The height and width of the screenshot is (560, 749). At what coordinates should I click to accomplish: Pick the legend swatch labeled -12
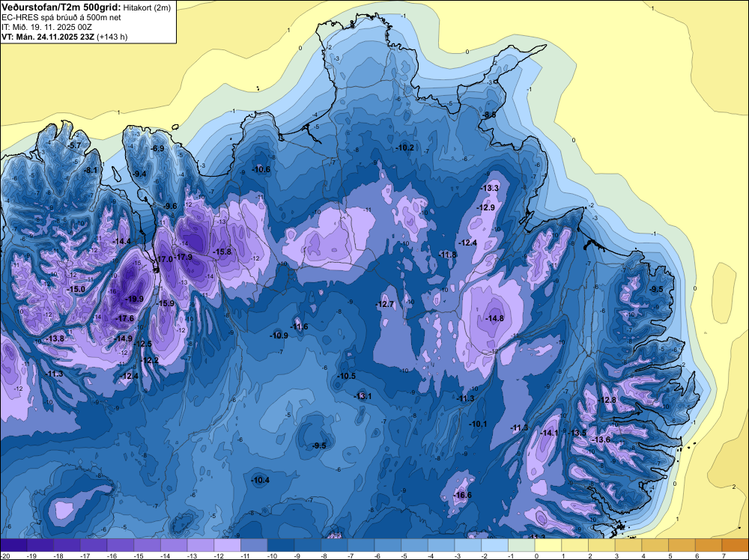coord(228,545)
